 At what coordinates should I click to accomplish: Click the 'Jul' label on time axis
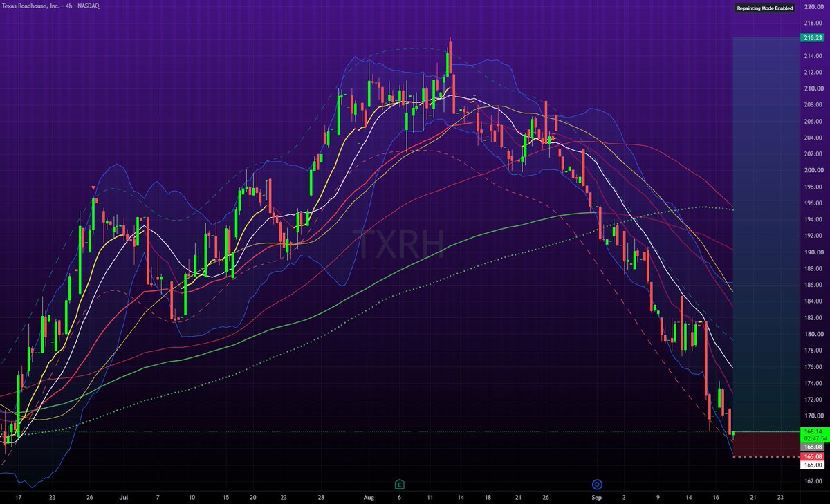pos(124,497)
